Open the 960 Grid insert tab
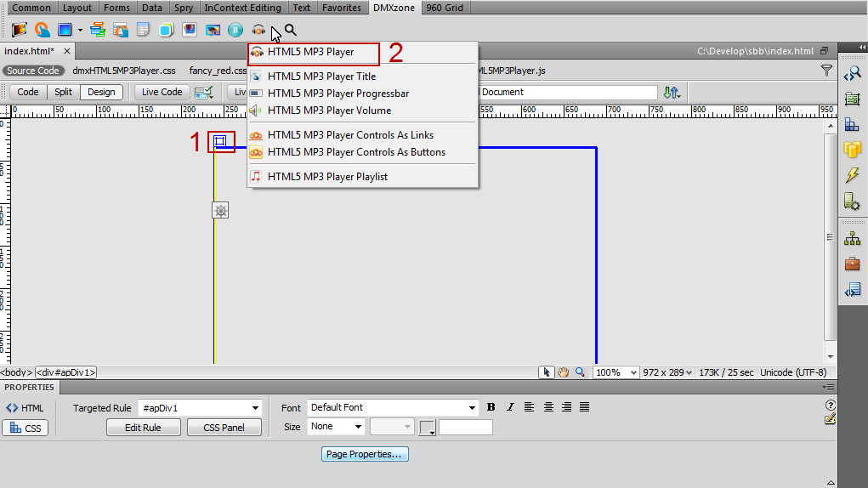 (445, 8)
